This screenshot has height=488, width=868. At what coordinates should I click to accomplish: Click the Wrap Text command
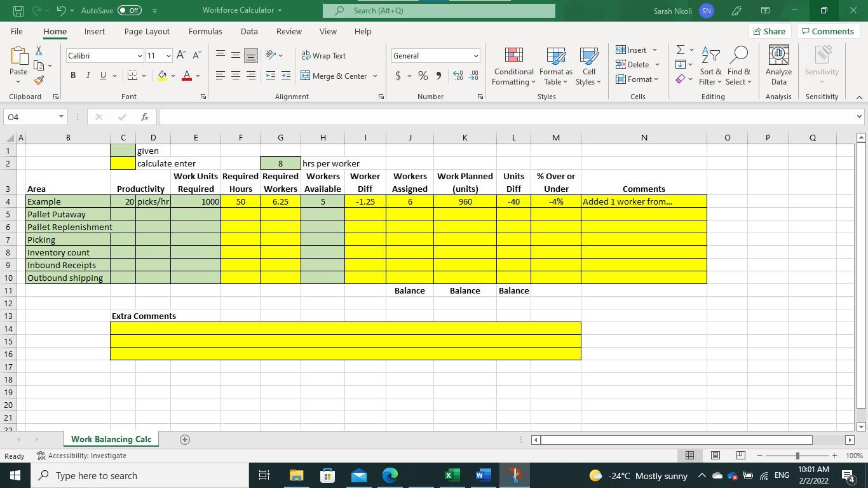click(x=324, y=56)
